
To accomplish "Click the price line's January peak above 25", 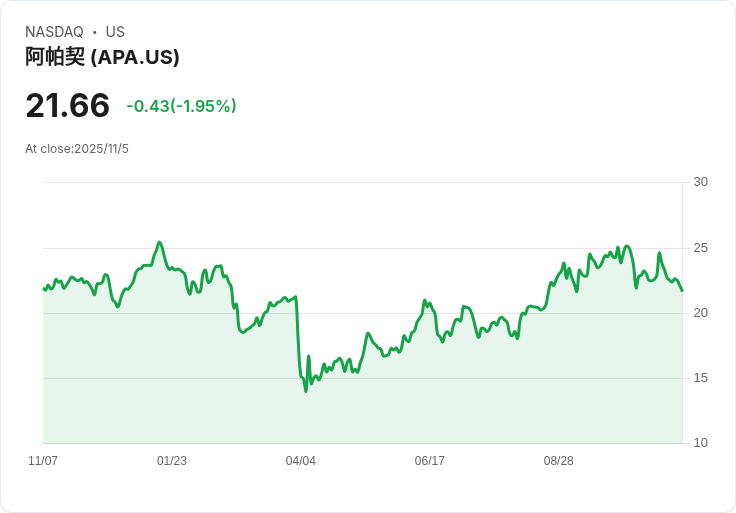I will tap(159, 242).
